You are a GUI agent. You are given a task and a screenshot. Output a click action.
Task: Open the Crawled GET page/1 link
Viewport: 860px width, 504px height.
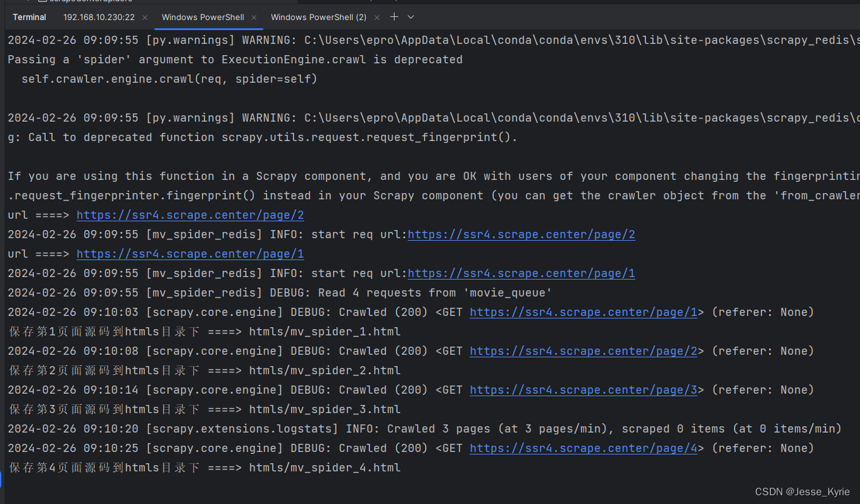583,312
